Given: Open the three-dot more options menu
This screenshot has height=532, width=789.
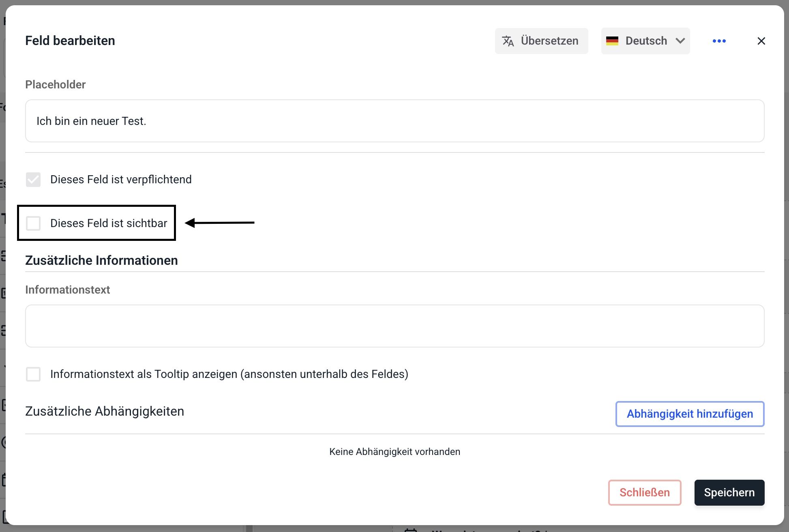Looking at the screenshot, I should point(719,41).
